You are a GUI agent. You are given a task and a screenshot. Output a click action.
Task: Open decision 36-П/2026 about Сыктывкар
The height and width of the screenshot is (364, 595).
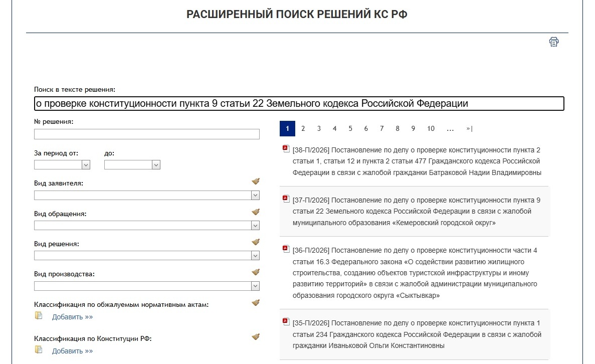[415, 273]
